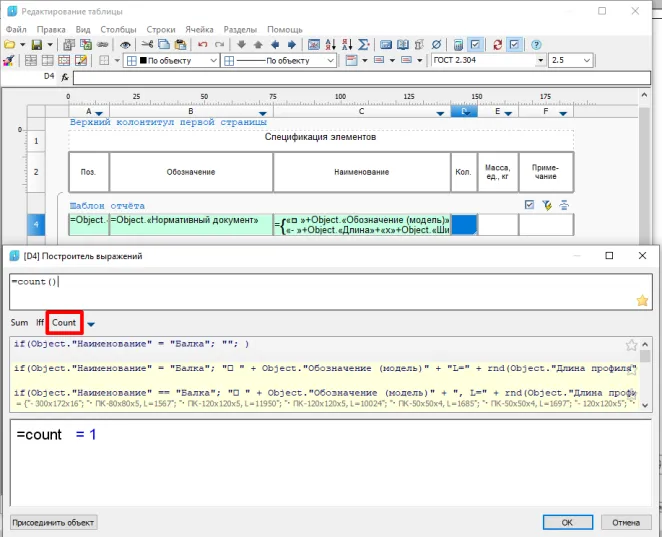
Task: Click the eye preview icon
Action: pos(126,45)
